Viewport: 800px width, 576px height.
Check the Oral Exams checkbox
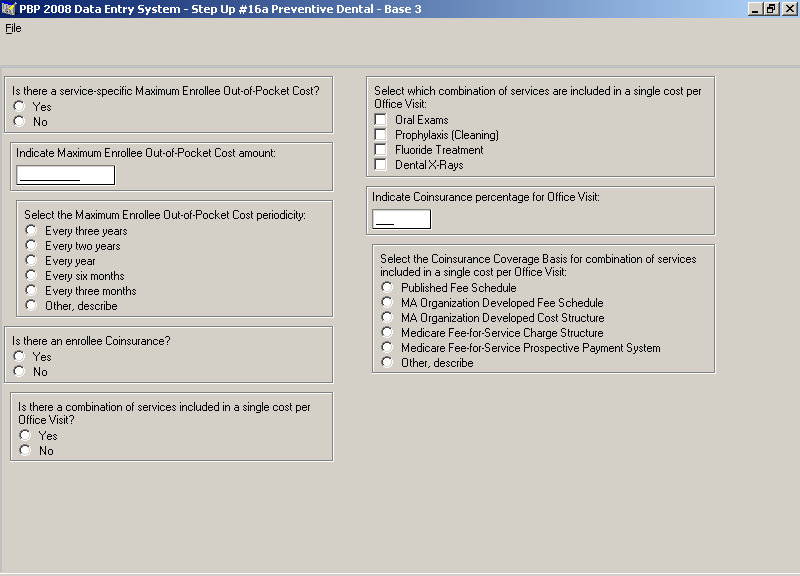point(381,119)
